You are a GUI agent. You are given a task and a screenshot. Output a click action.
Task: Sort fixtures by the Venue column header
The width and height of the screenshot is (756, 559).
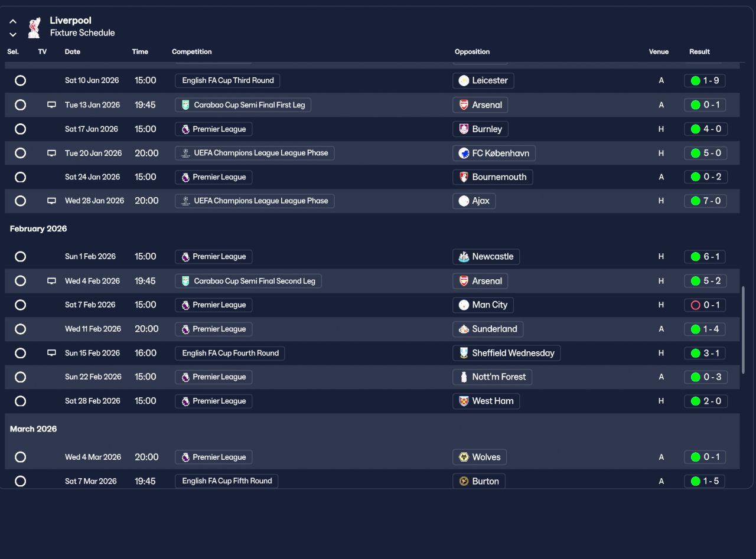pos(659,52)
